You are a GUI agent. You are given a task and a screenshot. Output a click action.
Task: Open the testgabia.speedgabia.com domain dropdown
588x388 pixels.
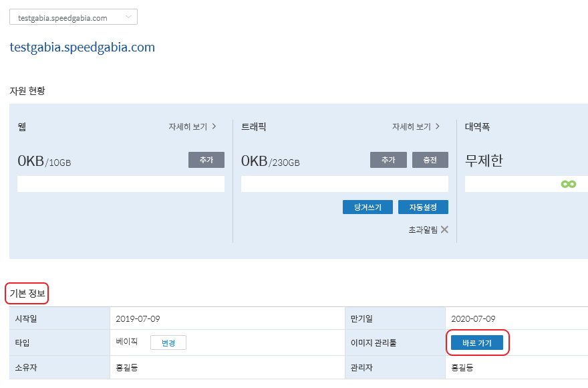pyautogui.click(x=73, y=17)
